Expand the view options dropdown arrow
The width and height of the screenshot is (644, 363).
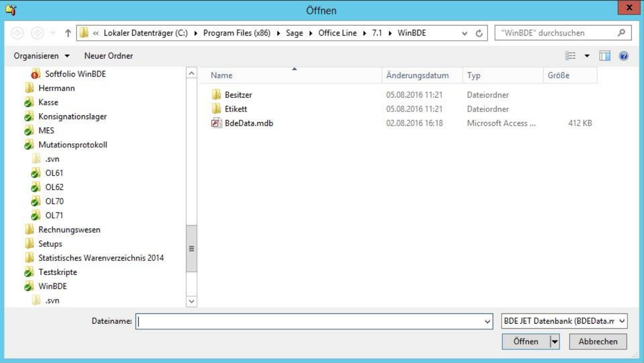[587, 56]
